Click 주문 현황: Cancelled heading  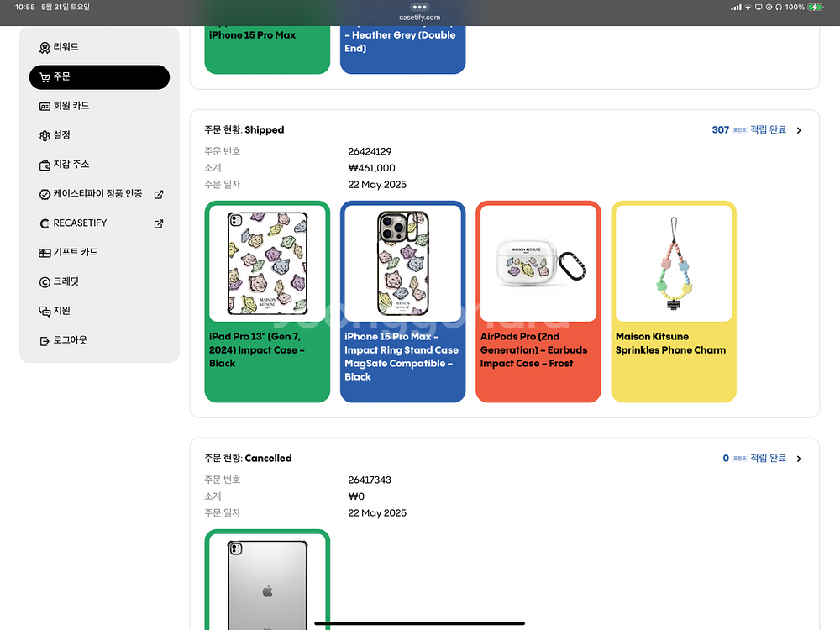(x=248, y=458)
